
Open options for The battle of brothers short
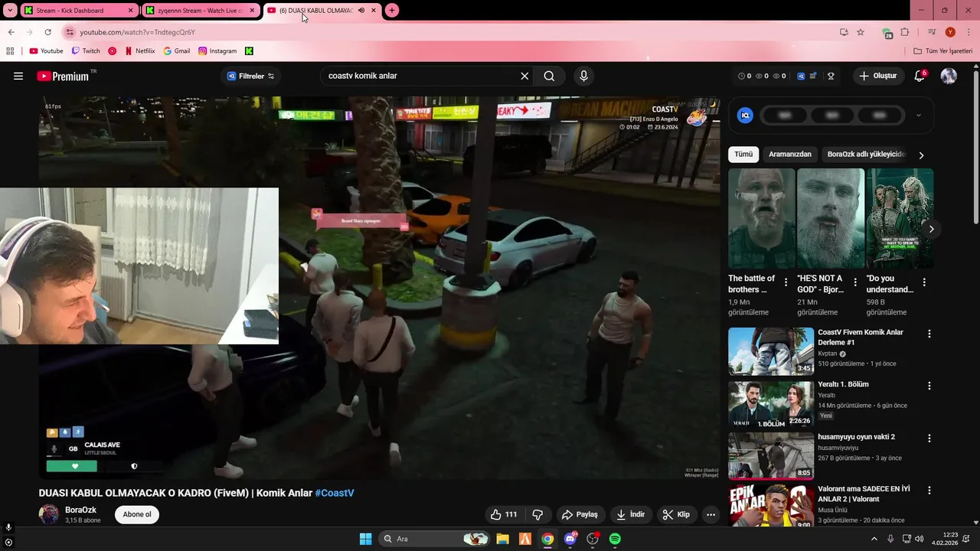pos(786,282)
